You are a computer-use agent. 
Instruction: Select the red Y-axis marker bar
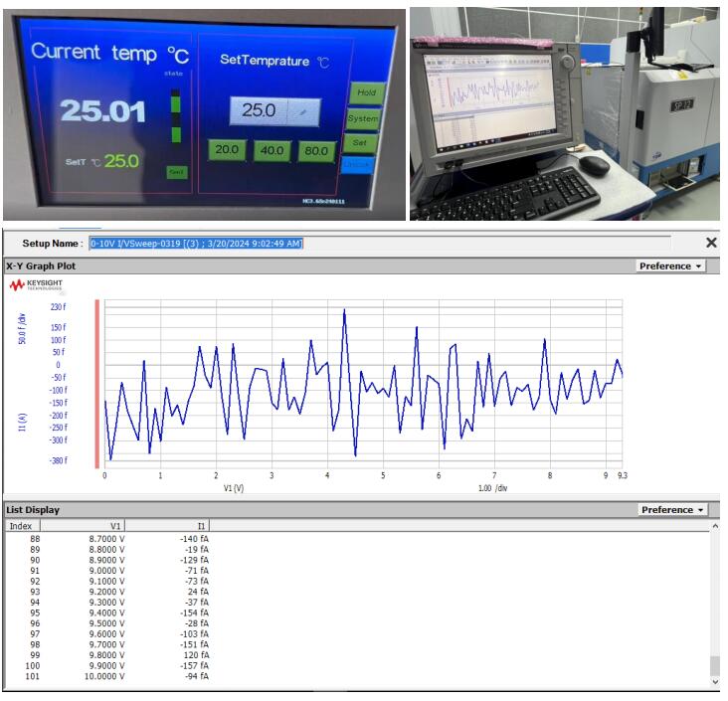tap(97, 384)
